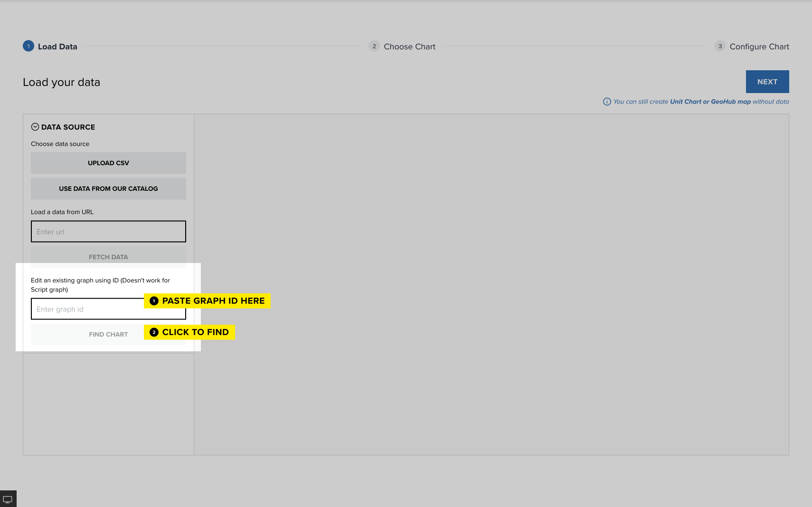The height and width of the screenshot is (507, 812).
Task: Click the Load a data from URL label
Action: (62, 212)
